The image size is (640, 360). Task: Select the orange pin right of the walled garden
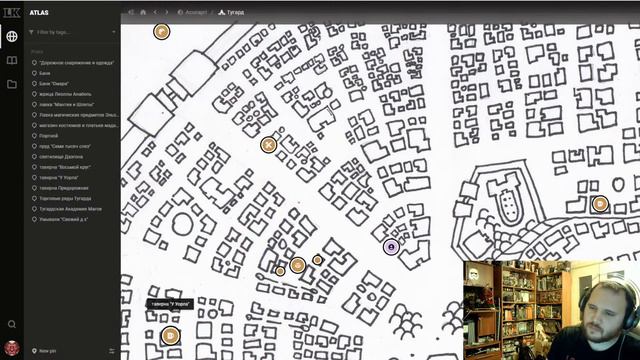(600, 203)
